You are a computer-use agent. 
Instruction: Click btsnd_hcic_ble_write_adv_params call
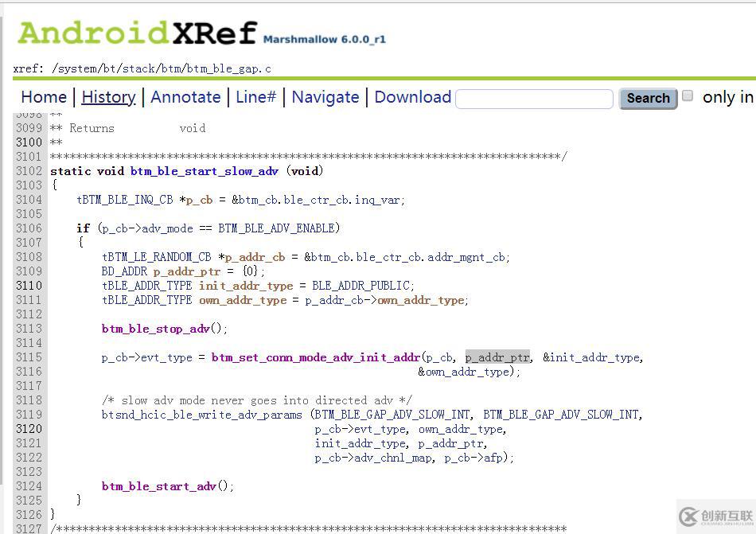tap(201, 415)
